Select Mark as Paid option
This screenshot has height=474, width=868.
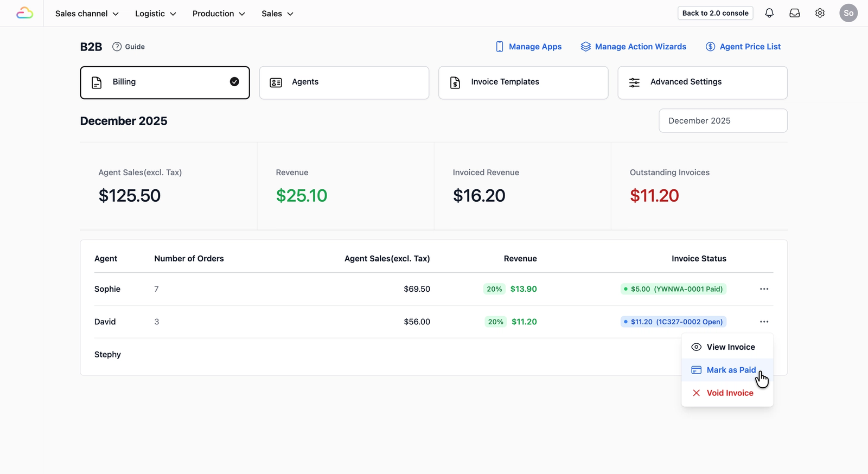tap(727, 370)
